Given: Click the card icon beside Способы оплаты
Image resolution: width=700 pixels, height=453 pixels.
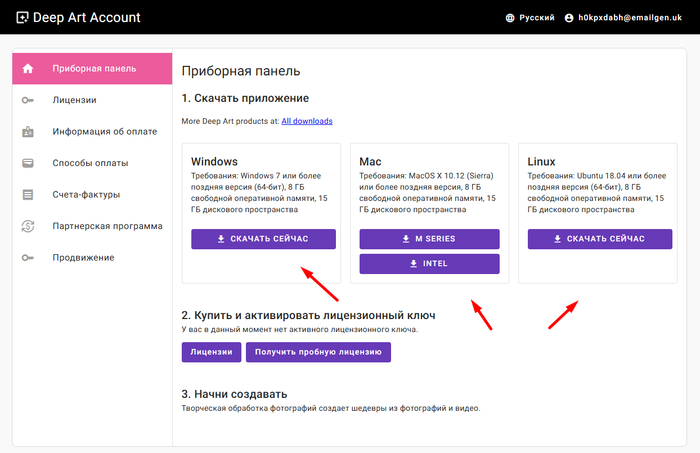Looking at the screenshot, I should pyautogui.click(x=28, y=163).
